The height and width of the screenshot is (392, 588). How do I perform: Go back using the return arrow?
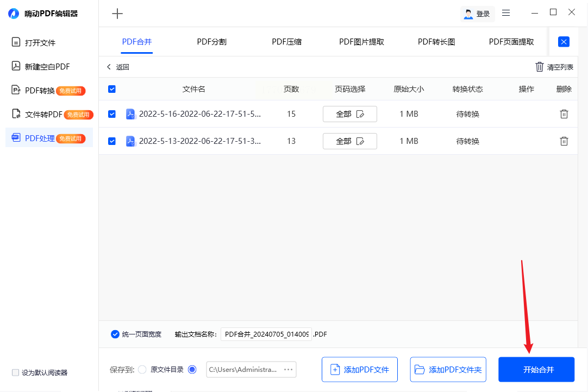click(109, 67)
